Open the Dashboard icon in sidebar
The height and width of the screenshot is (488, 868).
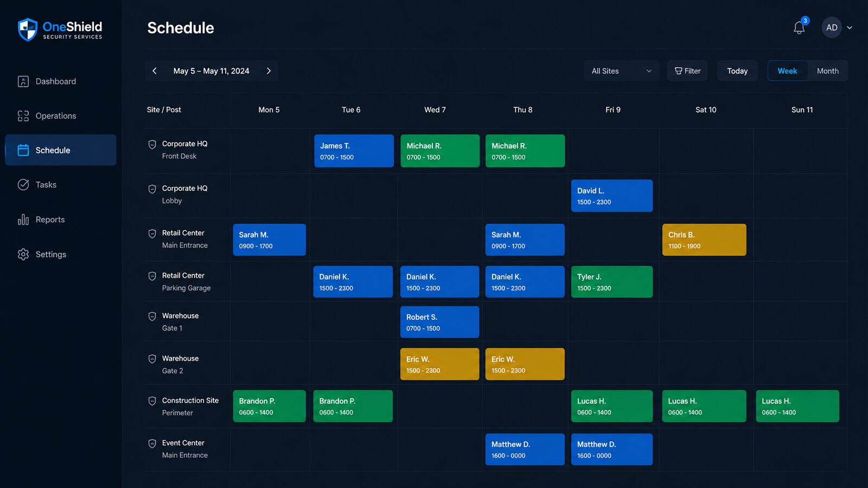(x=23, y=81)
